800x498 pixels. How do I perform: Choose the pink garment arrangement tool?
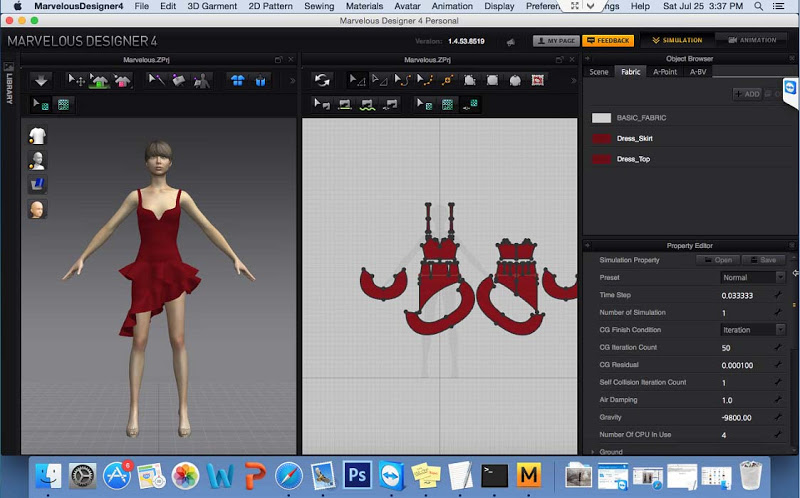pos(122,80)
